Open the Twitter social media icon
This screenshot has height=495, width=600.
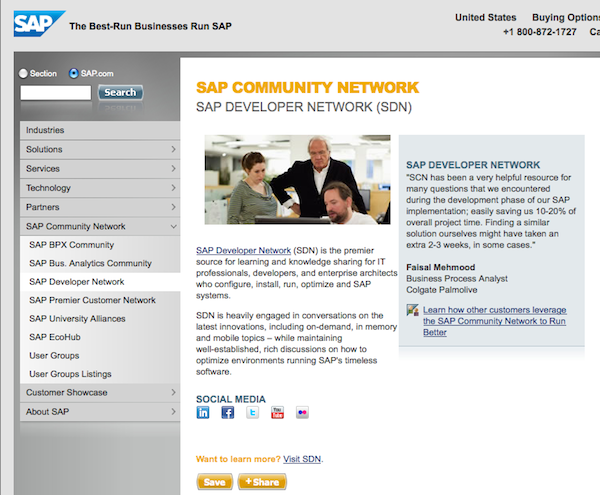pyautogui.click(x=253, y=412)
